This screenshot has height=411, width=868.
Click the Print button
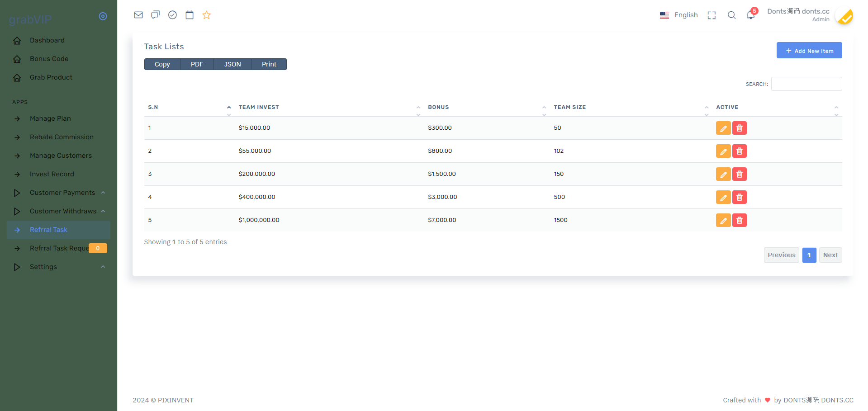click(x=269, y=64)
